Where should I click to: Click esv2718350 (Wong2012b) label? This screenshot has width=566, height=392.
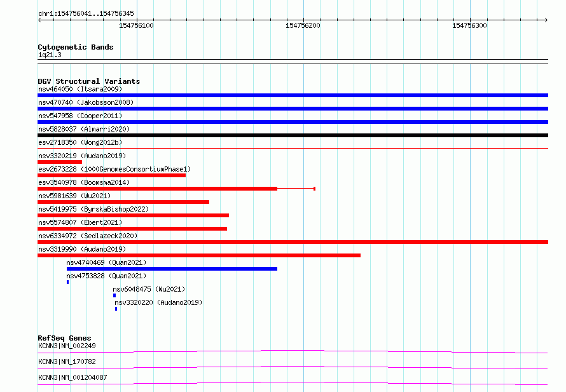(80, 142)
